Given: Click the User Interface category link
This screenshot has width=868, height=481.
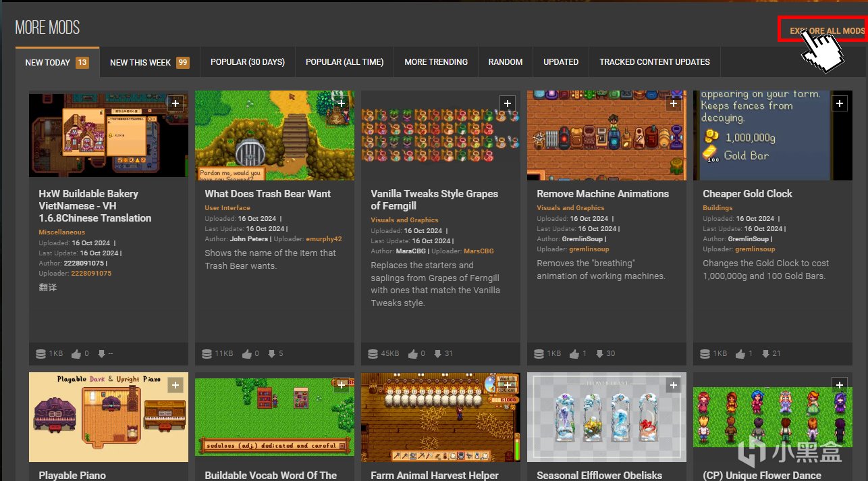Looking at the screenshot, I should [x=227, y=208].
